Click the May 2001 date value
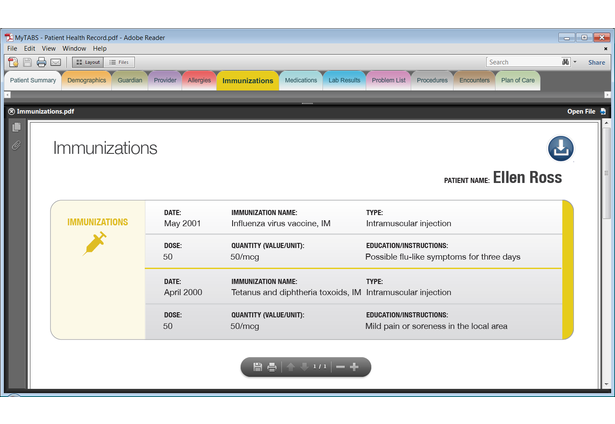 182,223
